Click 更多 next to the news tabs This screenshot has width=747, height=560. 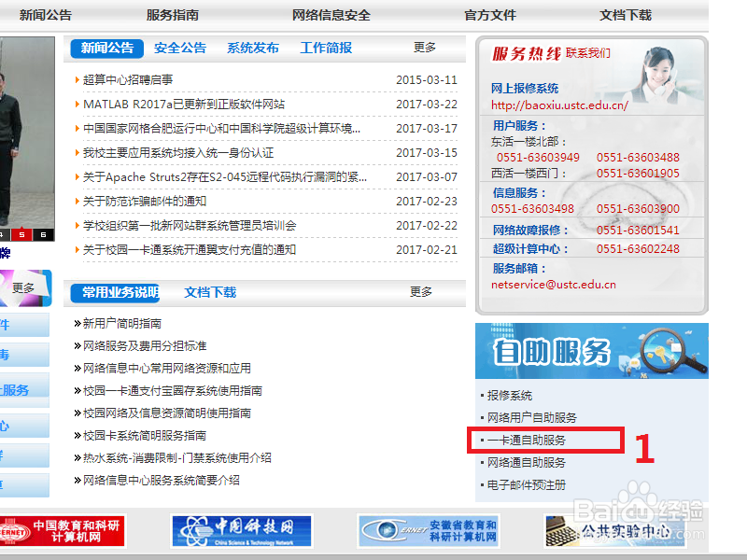pyautogui.click(x=424, y=48)
